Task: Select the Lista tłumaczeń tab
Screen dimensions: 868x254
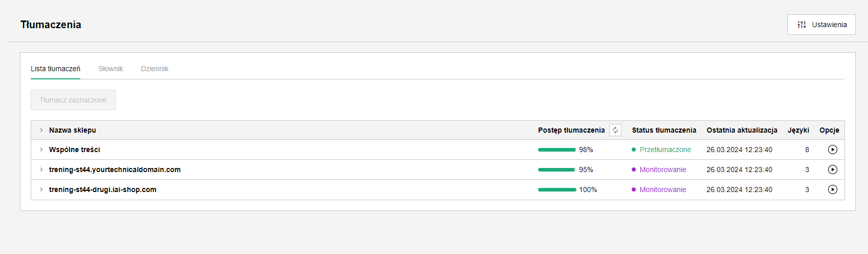Action: tap(55, 69)
